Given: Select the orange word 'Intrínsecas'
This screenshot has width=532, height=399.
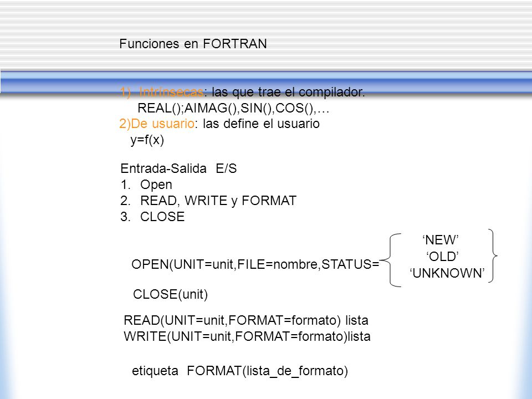Looking at the screenshot, I should 171,92.
